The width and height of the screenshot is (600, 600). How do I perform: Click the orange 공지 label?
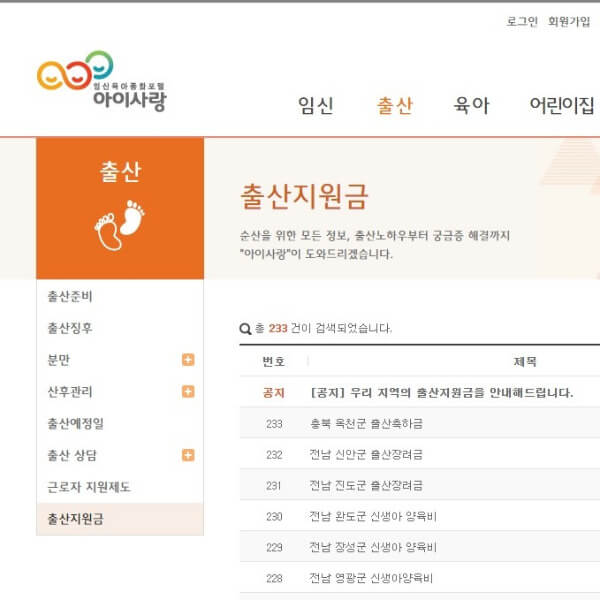(274, 393)
